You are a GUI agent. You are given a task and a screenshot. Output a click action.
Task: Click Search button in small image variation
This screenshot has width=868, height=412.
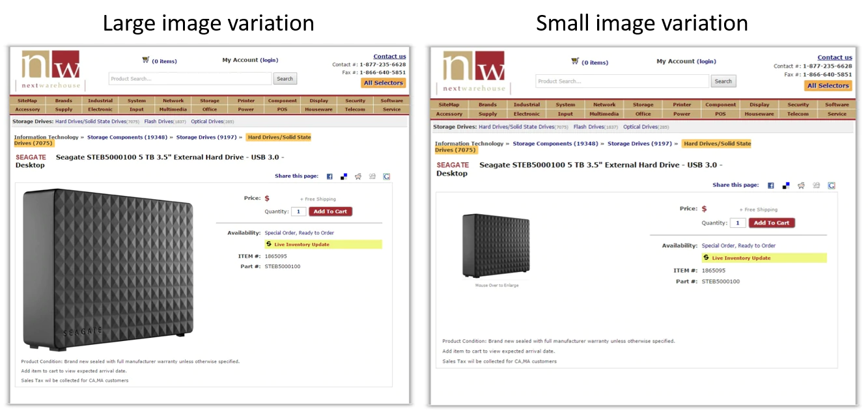723,81
